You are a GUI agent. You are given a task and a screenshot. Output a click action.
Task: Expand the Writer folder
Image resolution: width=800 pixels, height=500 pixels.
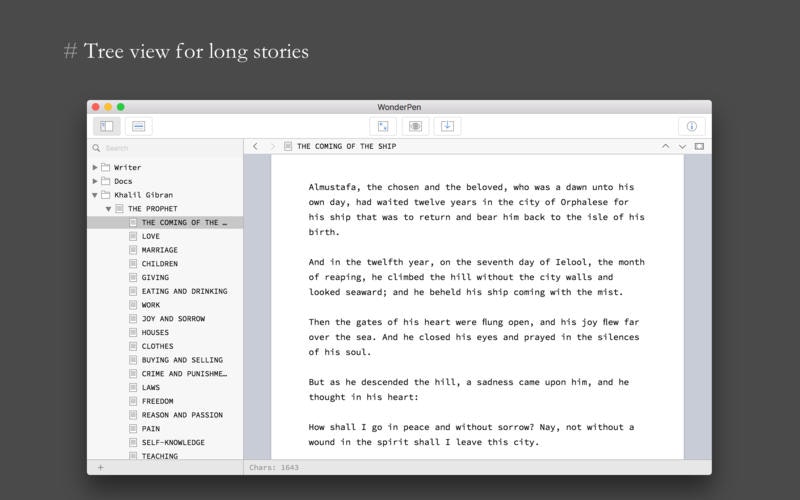click(95, 167)
